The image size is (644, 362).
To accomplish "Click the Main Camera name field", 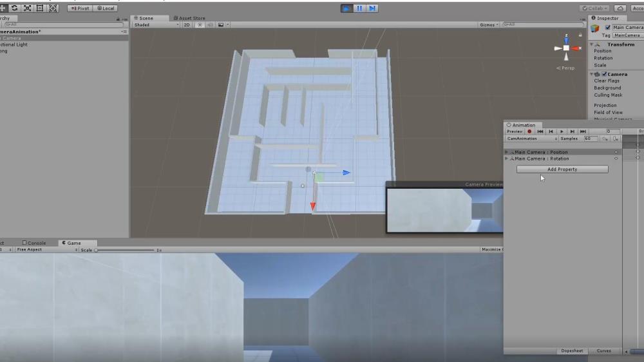I will click(627, 28).
